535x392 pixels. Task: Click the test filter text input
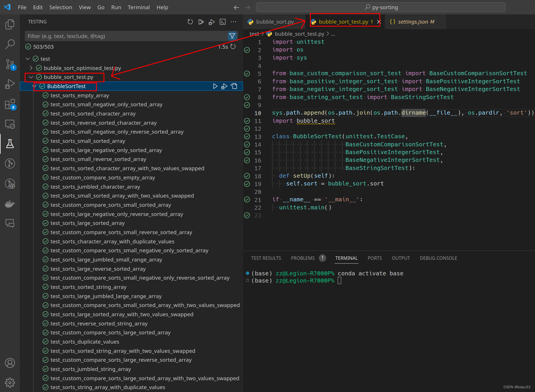coord(126,36)
